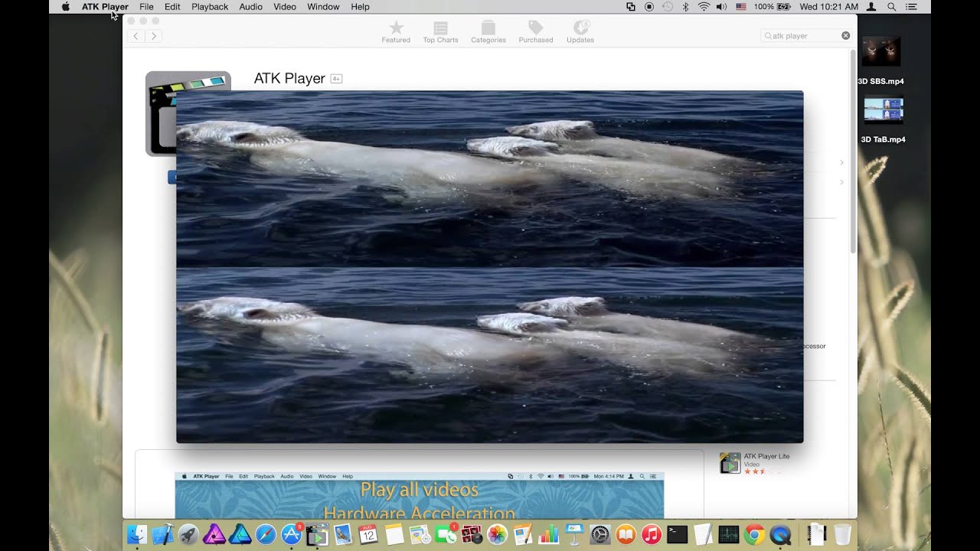
Task: Open Numbers from the dock
Action: (x=548, y=535)
